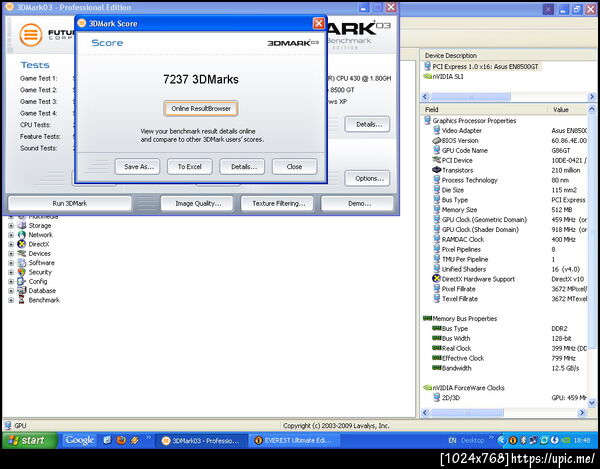Click the PCI Express device icon
The image size is (600, 469).
tap(427, 67)
